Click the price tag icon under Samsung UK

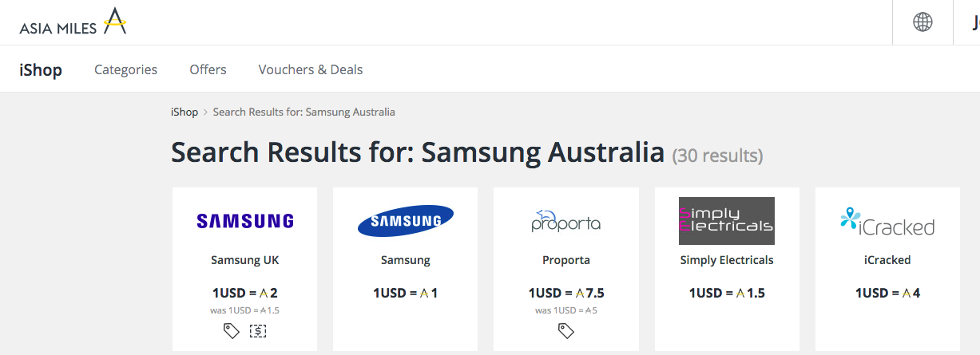click(232, 330)
